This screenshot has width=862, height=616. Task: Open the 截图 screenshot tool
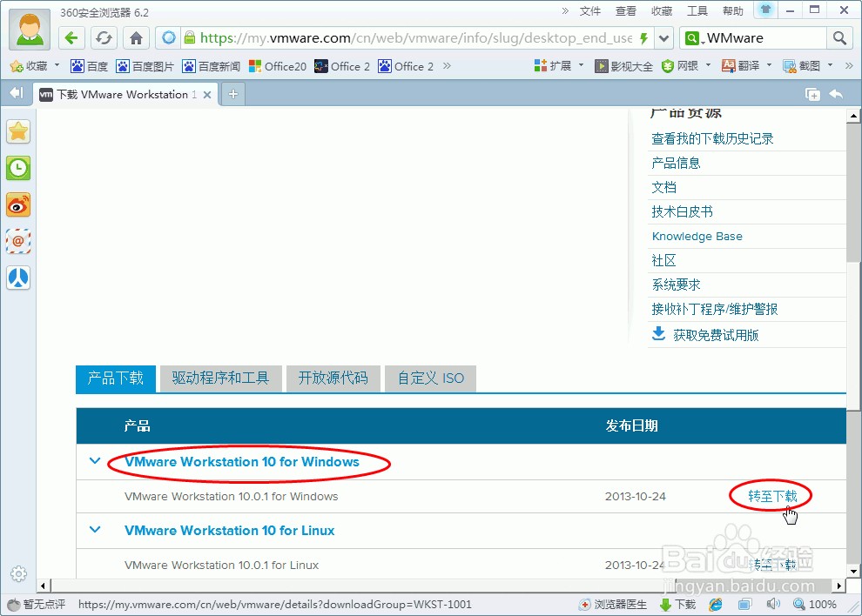pos(806,65)
